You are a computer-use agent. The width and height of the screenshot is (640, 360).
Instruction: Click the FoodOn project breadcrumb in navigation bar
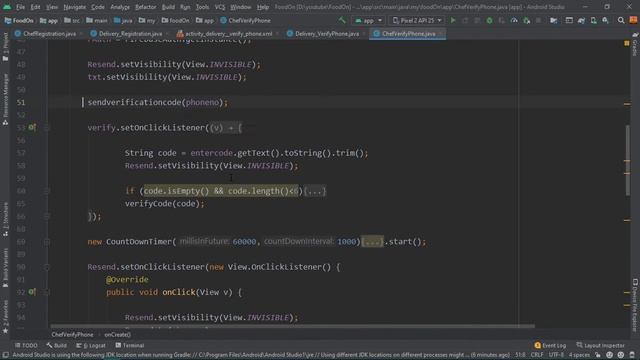pos(19,20)
